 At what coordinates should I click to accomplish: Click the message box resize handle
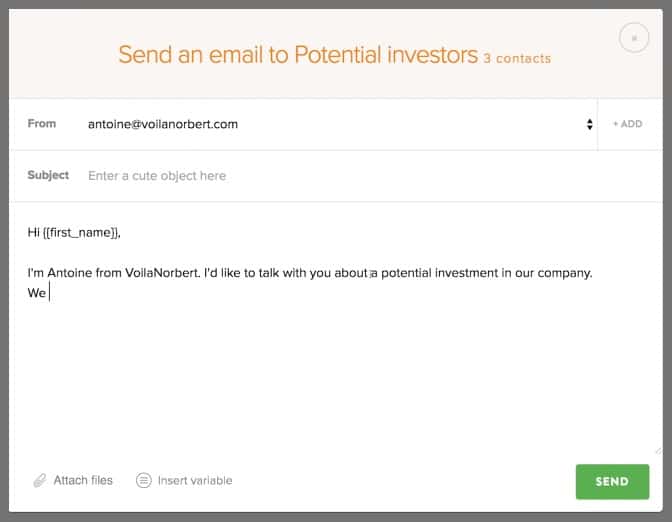[656, 450]
